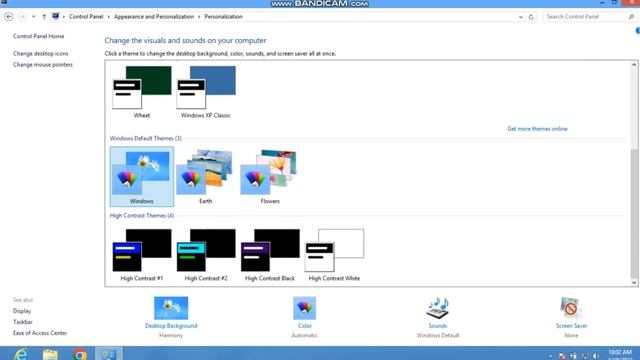Screen dimensions: 640x360
Task: Select the Wheat theme
Action: (x=142, y=92)
